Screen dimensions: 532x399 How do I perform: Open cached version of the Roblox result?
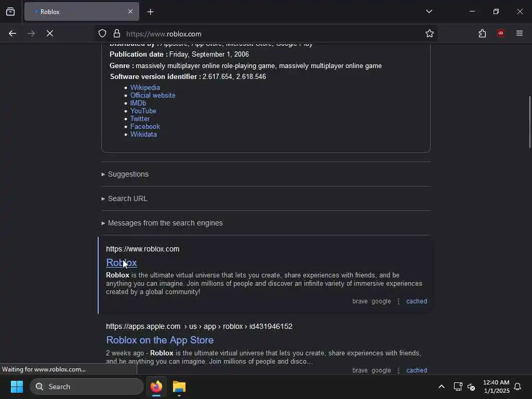click(416, 301)
